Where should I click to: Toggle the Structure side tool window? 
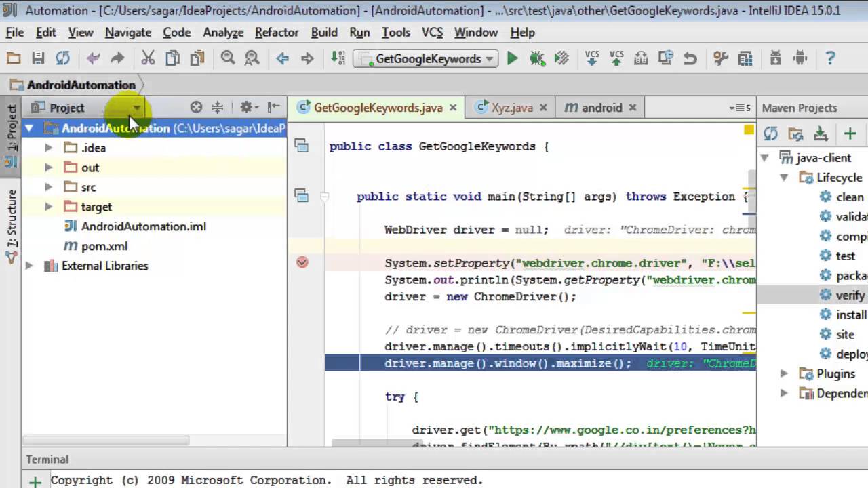click(11, 226)
